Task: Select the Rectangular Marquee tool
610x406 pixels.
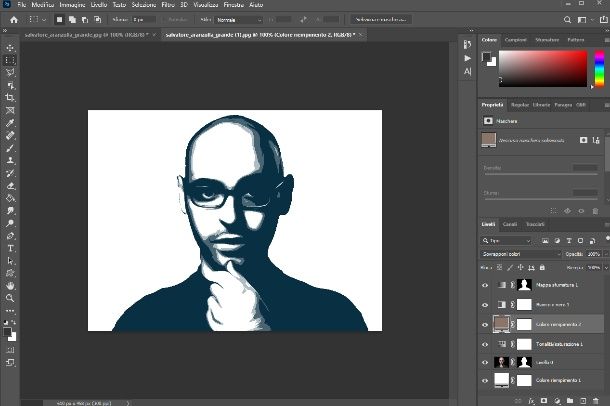Action: point(10,60)
